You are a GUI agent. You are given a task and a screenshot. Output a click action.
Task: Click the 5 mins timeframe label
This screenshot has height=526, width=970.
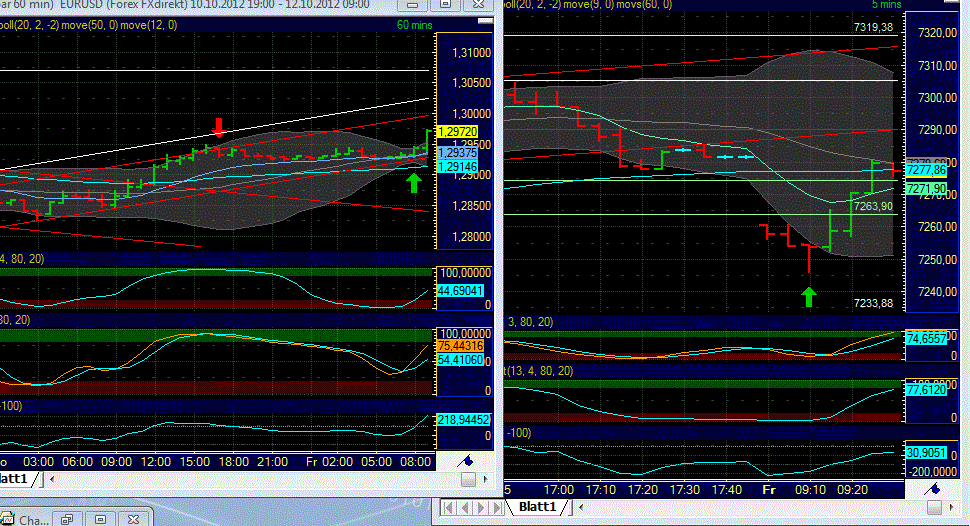(886, 4)
